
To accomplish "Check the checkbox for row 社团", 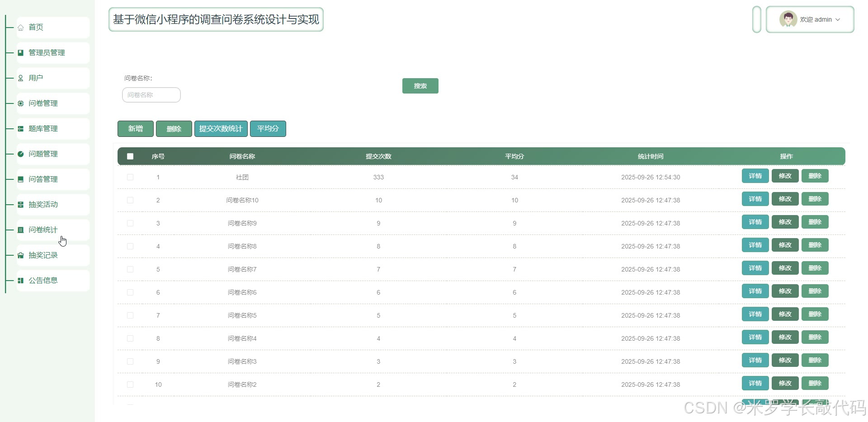I will pos(130,177).
